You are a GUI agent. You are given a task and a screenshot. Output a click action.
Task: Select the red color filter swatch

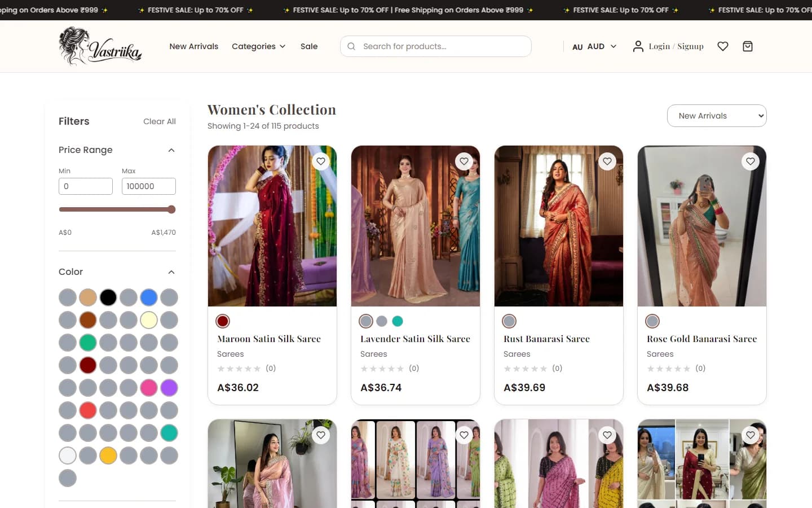pos(88,410)
